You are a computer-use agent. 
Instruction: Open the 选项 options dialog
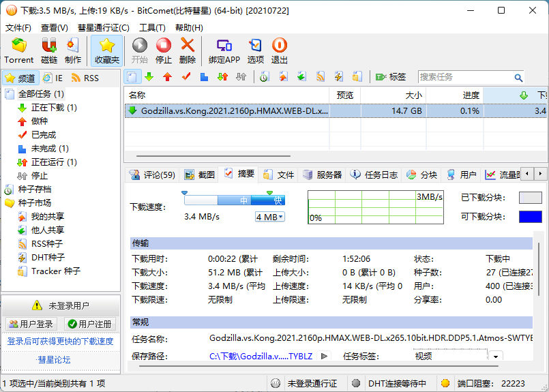[x=255, y=50]
